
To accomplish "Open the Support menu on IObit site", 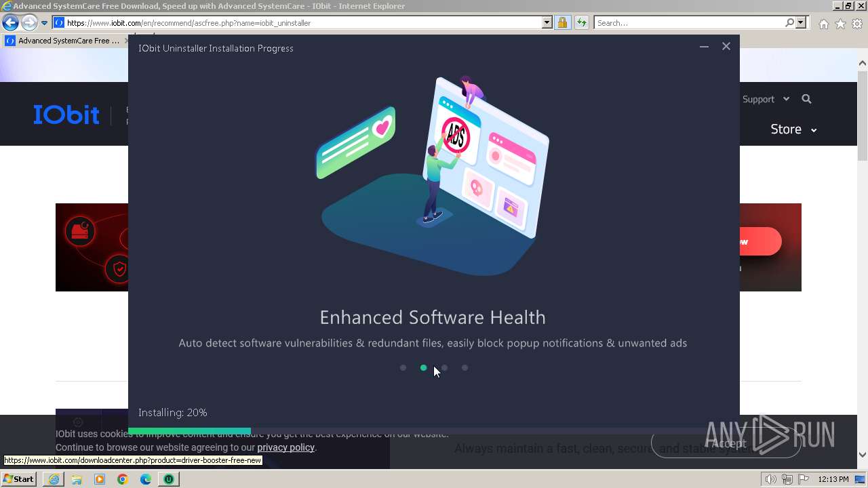I will tap(766, 99).
